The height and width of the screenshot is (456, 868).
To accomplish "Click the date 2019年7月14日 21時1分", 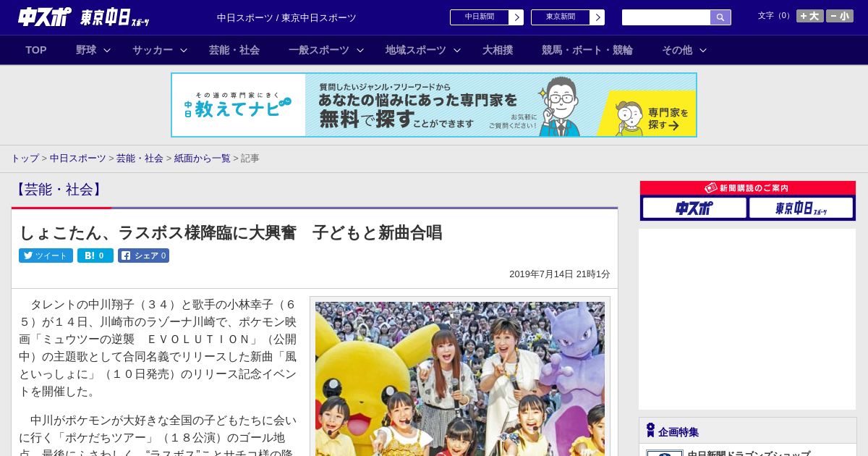I will coord(560,274).
